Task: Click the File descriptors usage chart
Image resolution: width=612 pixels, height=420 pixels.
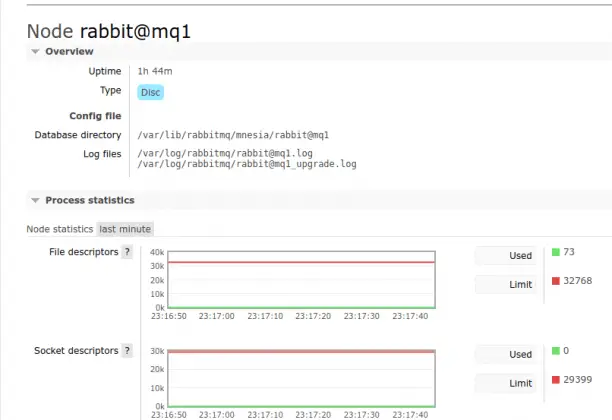Action: click(x=300, y=280)
